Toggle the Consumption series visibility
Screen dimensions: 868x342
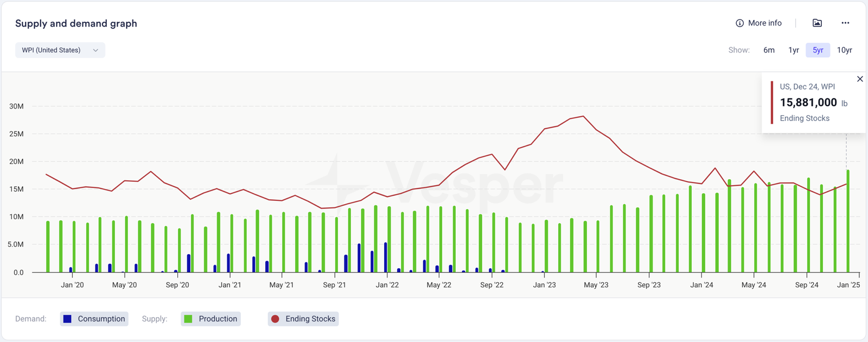[x=101, y=319]
